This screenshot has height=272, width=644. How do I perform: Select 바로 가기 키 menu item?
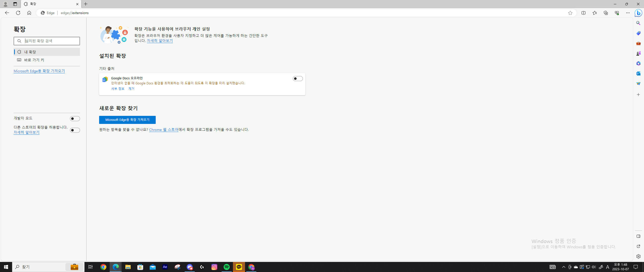[x=34, y=60]
